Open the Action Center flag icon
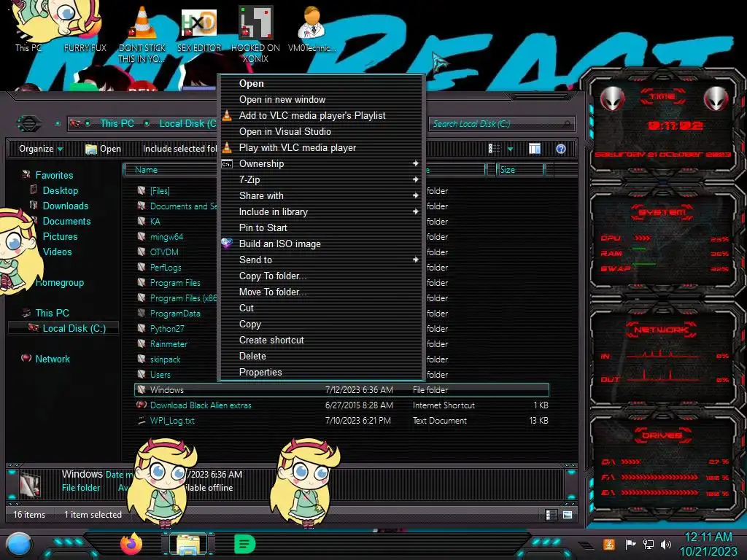This screenshot has width=747, height=560. point(630,544)
